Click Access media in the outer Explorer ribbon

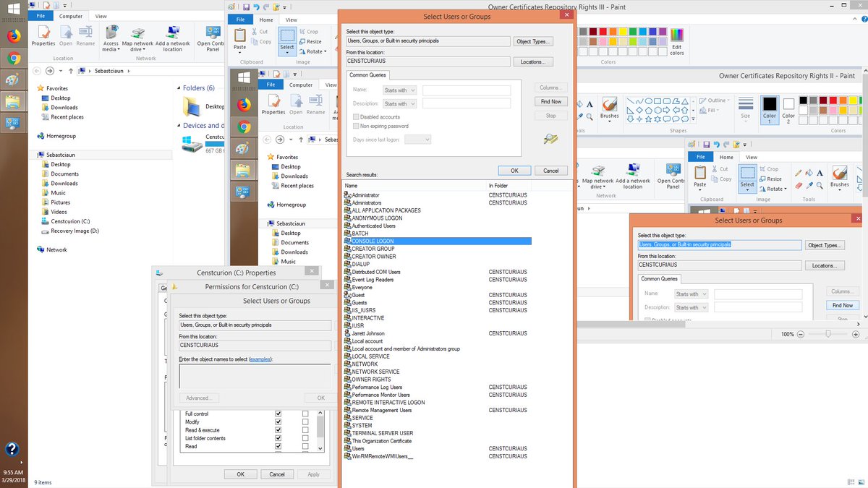pyautogui.click(x=111, y=38)
